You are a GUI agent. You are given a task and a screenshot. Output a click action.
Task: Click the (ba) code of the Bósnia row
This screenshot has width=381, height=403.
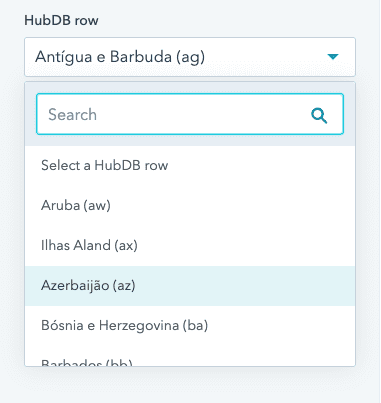tap(195, 326)
